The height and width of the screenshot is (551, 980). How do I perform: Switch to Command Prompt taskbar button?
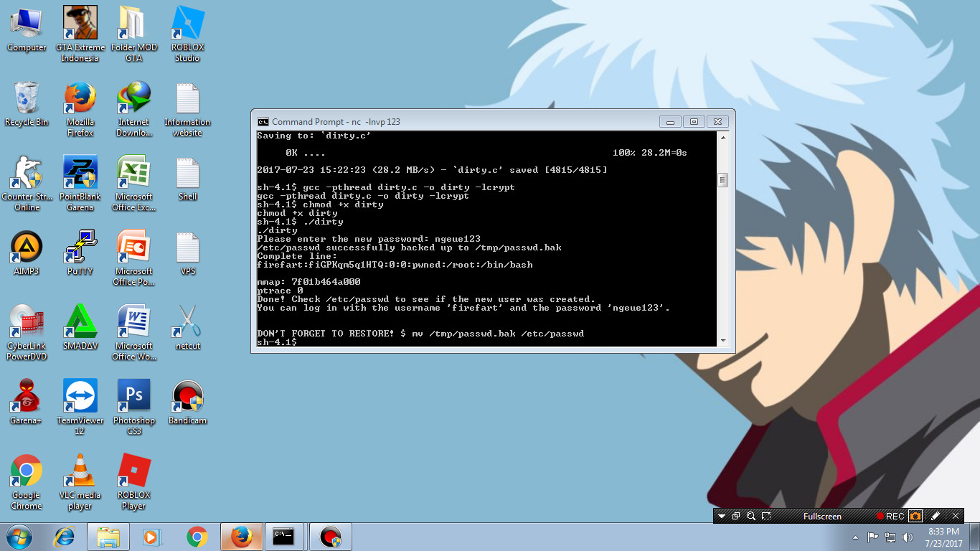pos(285,537)
